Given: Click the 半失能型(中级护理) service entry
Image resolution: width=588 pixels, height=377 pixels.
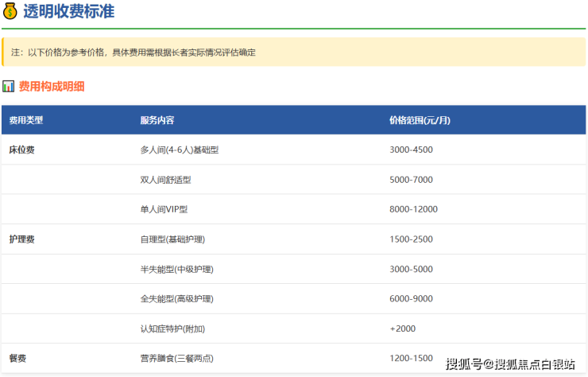Looking at the screenshot, I should (176, 269).
